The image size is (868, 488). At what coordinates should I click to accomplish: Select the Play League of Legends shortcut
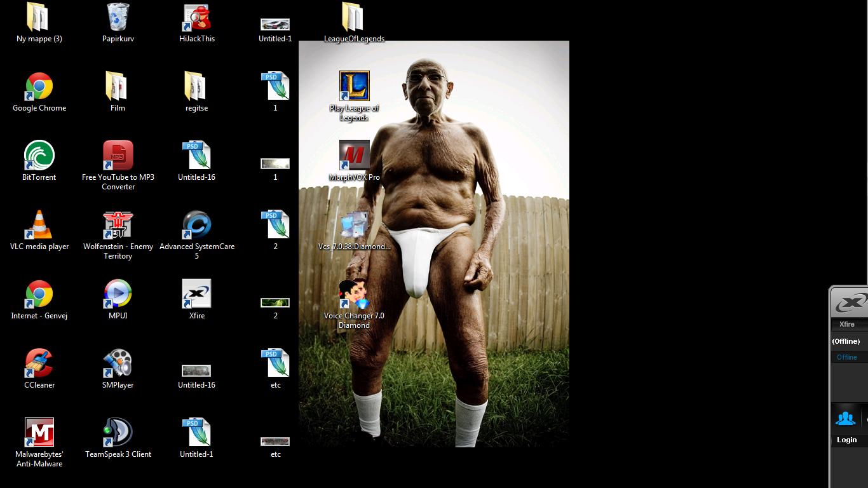[x=354, y=87]
